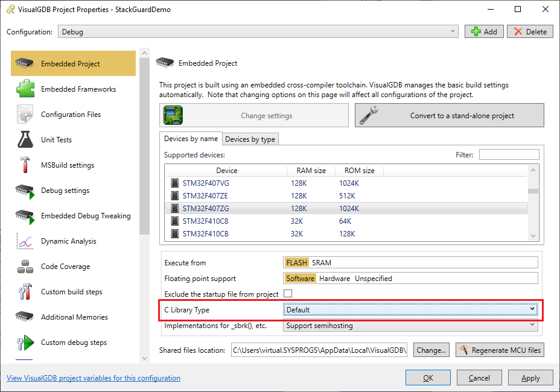Open the Code Coverage icon
Viewport: 560px width, 392px height.
[x=25, y=267]
